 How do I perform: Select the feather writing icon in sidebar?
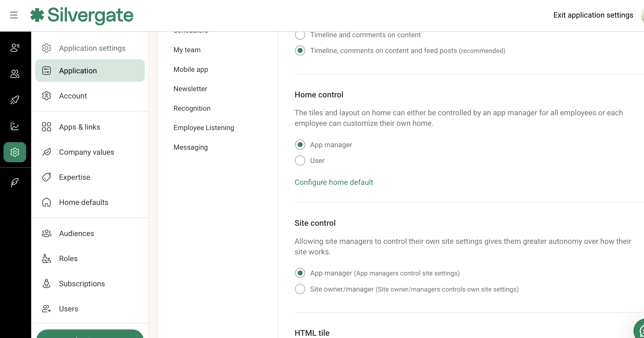pyautogui.click(x=15, y=183)
